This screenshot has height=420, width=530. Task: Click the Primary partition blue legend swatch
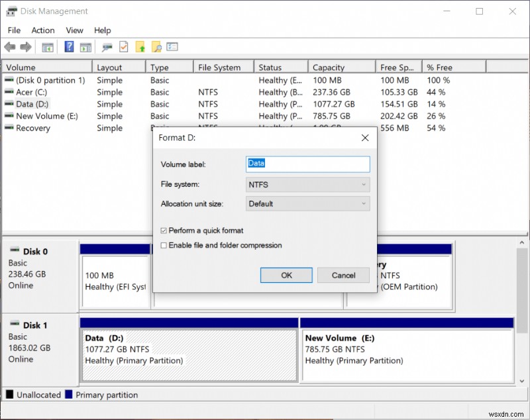point(69,394)
